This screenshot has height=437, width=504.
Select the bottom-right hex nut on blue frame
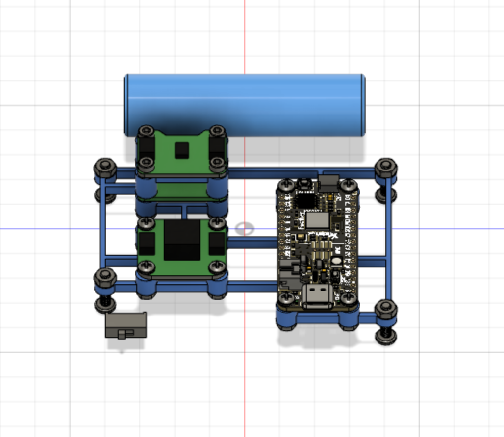[x=386, y=309]
